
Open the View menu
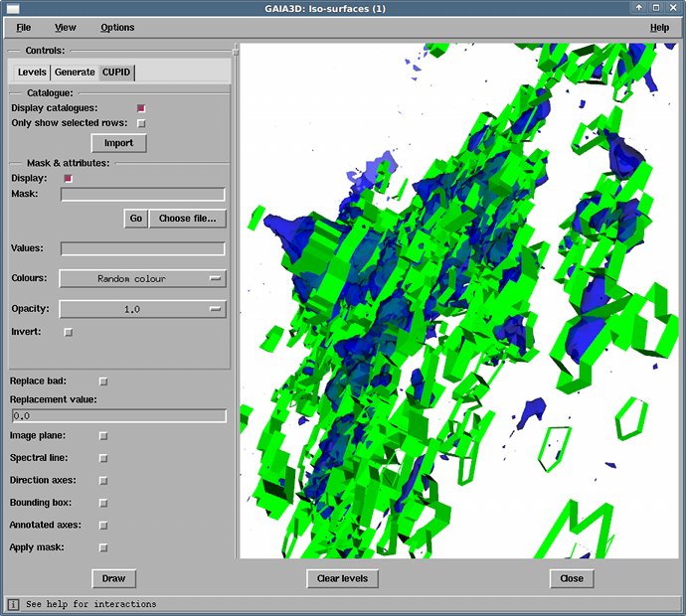(66, 28)
